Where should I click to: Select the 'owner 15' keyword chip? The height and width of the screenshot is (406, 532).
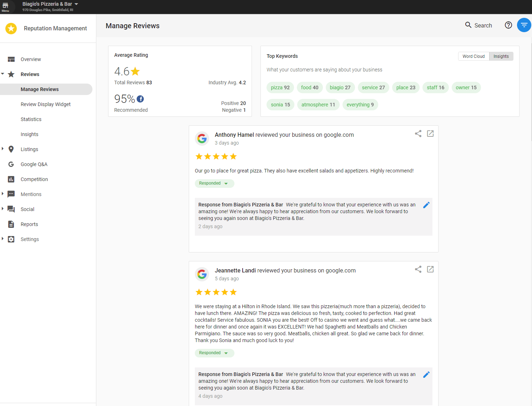[466, 87]
